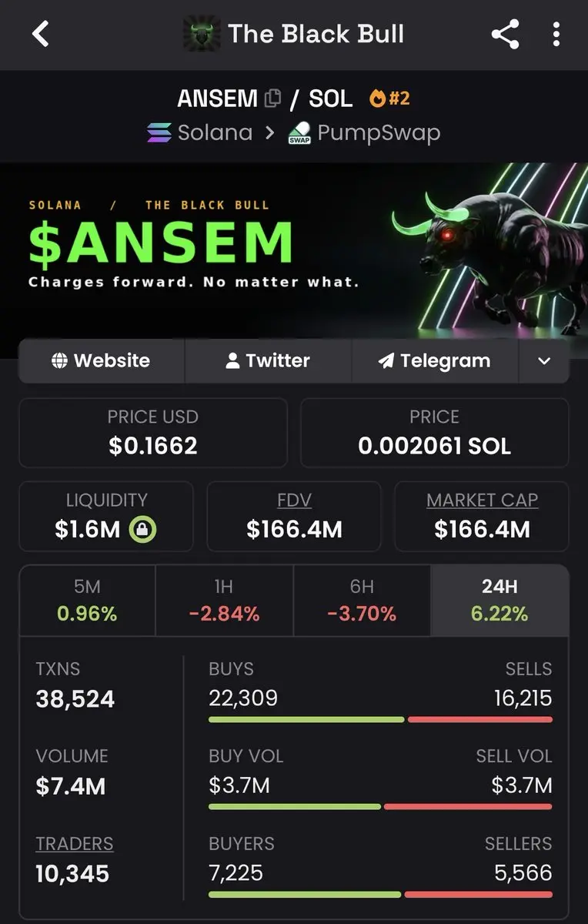Copy the ANSEM token address icon
Image resolution: width=588 pixels, height=924 pixels.
(272, 99)
